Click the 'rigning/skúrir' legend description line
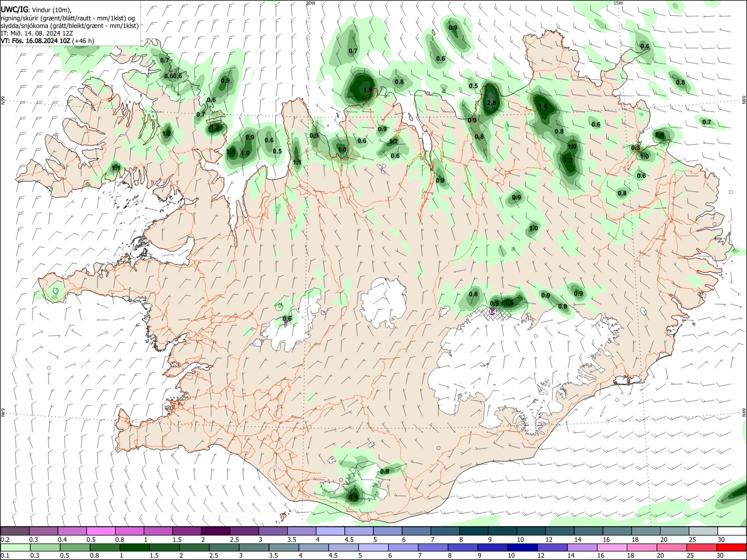This screenshot has height=560, width=747. (x=68, y=18)
